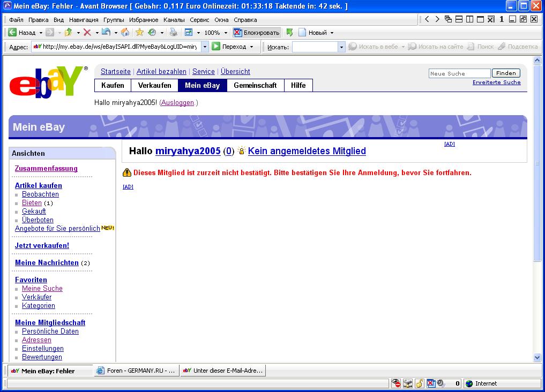The width and height of the screenshot is (545, 392).
Task: Switch to Foren - GERMANY.RU tab
Action: [137, 371]
